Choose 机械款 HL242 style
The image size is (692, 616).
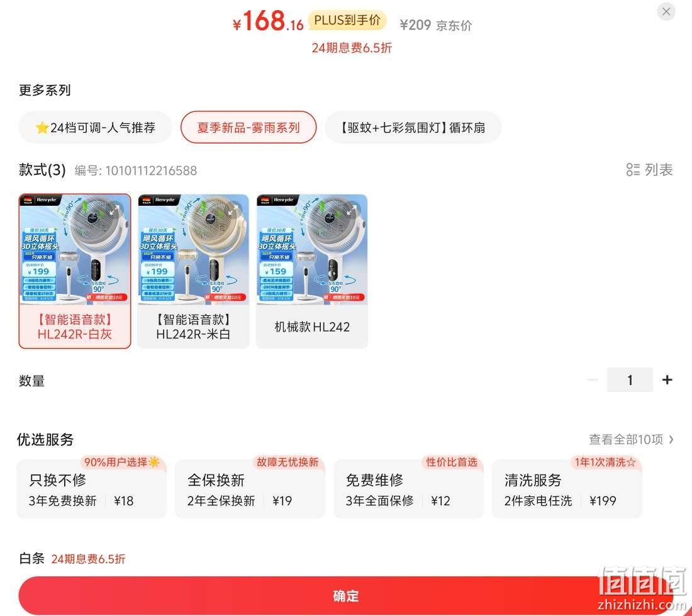pos(312,271)
